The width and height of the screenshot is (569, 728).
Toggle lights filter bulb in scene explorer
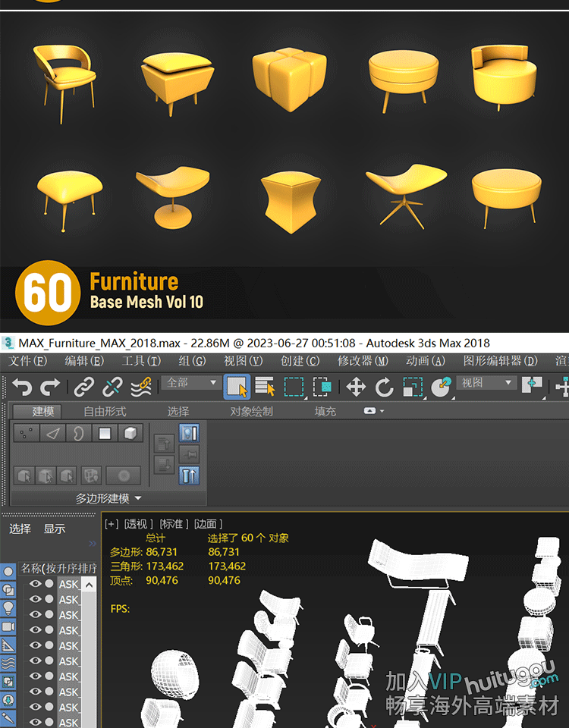point(8,607)
